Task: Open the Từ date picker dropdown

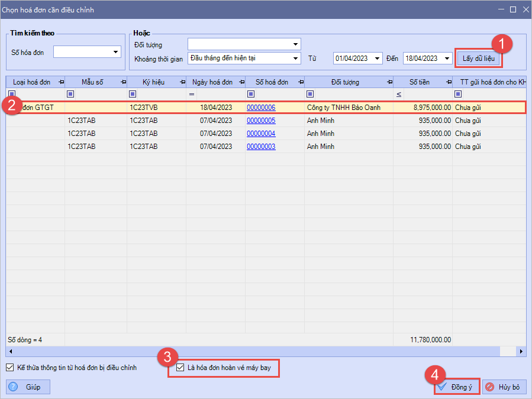Action: (x=377, y=58)
